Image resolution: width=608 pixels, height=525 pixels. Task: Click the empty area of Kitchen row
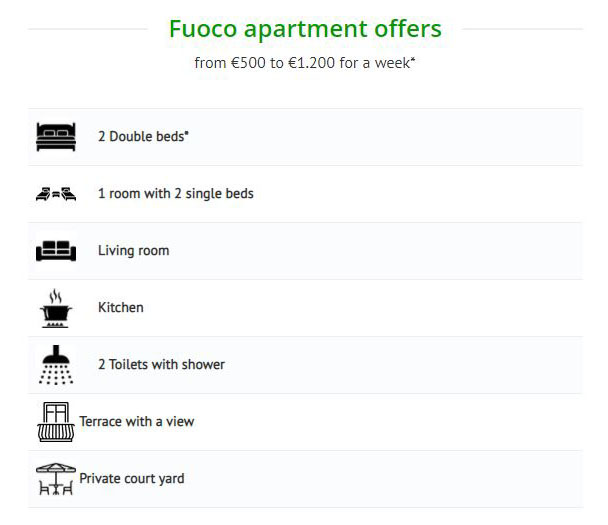361,308
